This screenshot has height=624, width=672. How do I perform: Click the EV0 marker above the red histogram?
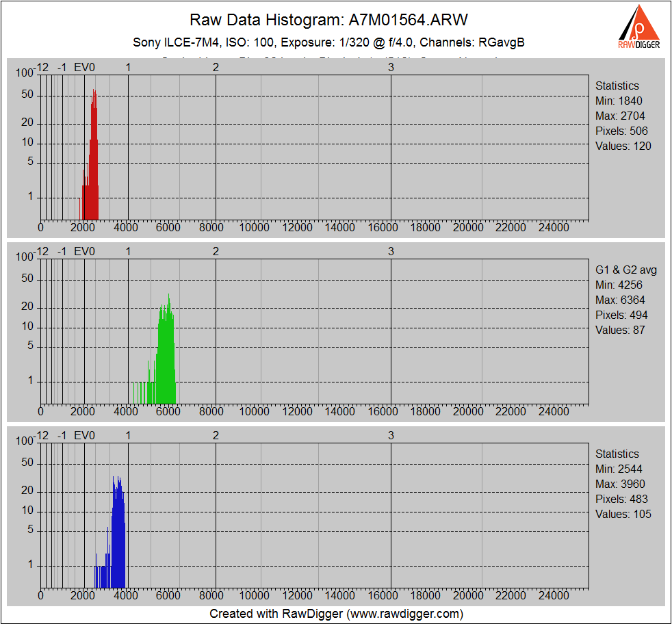click(x=84, y=67)
